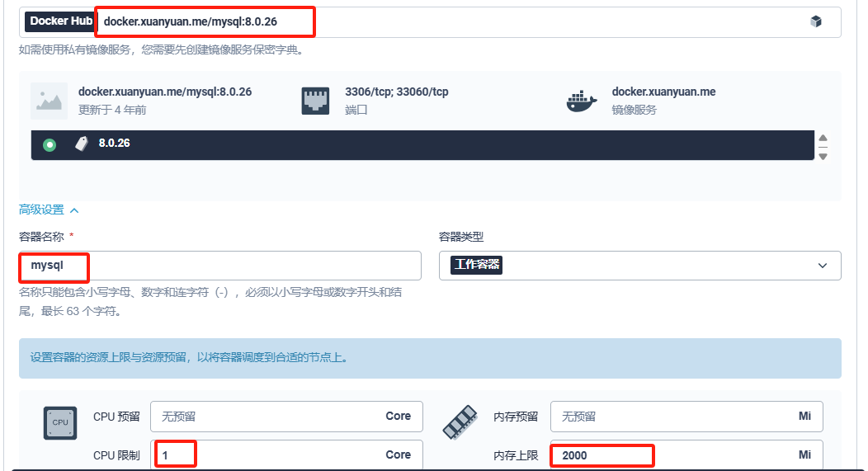Click the tag icon beside 8.0.26
Viewport: 868px width, 471px height.
[x=82, y=144]
